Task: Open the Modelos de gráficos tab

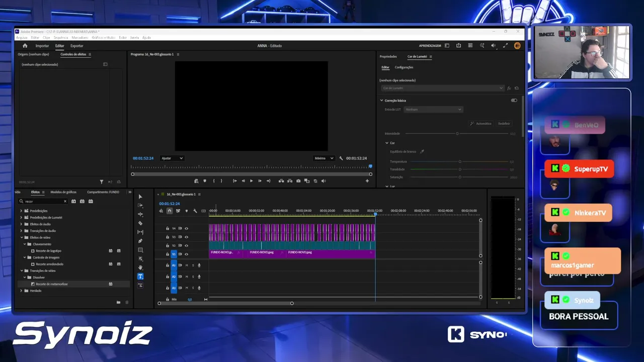Action: [63, 192]
